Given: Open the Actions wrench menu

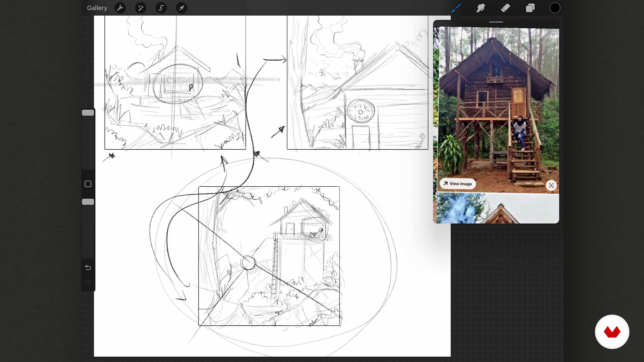Looking at the screenshot, I should [120, 8].
